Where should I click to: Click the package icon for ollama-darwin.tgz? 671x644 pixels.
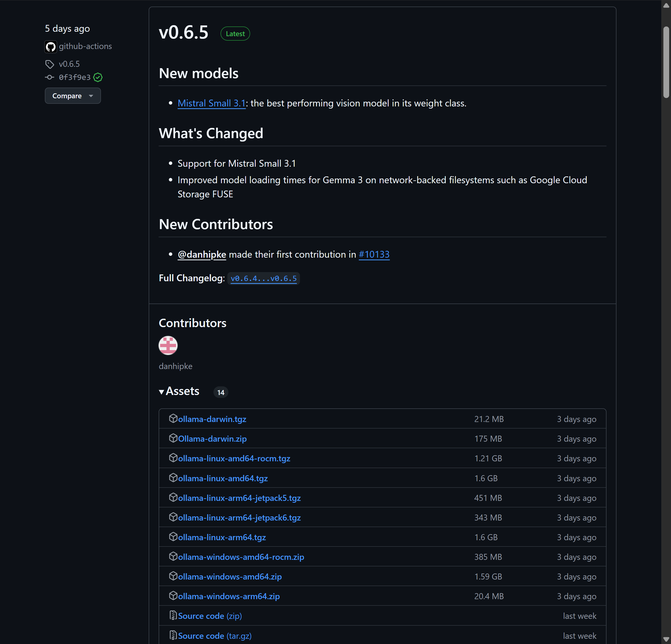173,419
